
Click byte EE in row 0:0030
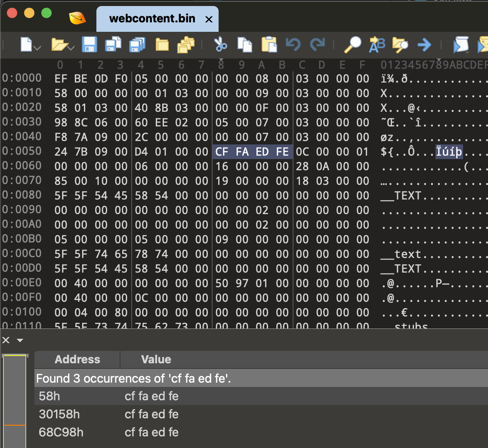(161, 123)
